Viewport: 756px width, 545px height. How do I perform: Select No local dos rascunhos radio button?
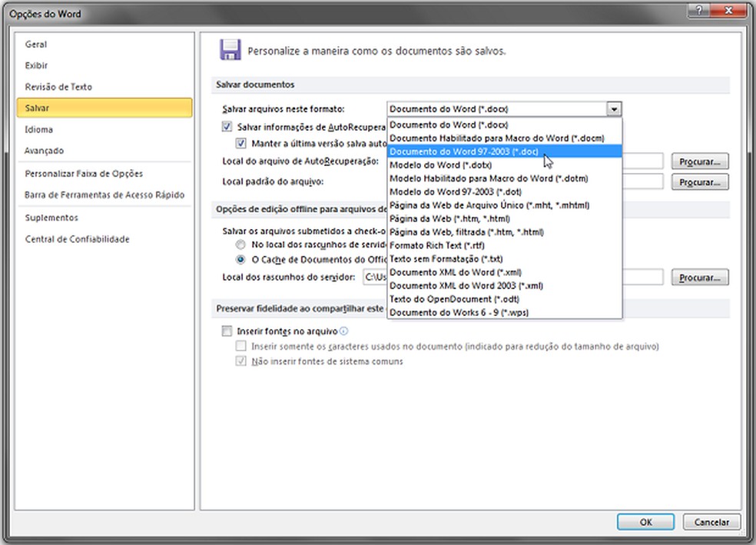tap(240, 244)
